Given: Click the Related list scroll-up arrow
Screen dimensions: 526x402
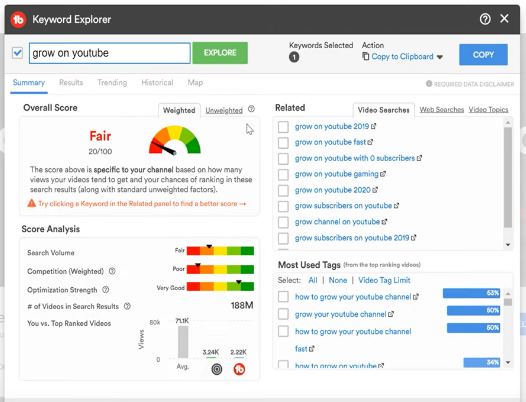Looking at the screenshot, I should pos(508,122).
